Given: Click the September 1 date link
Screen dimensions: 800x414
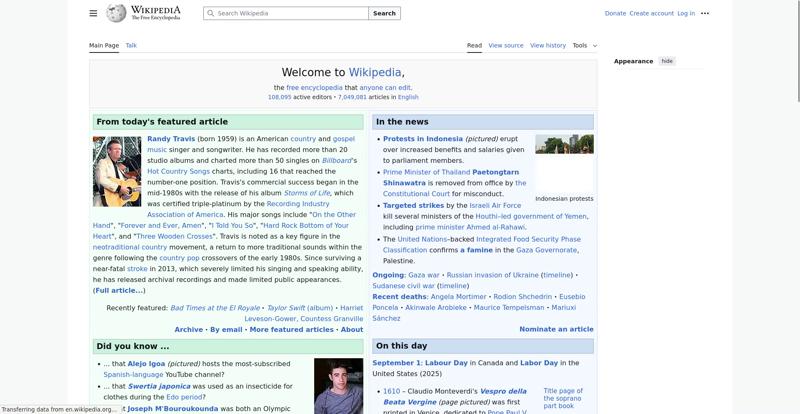Looking at the screenshot, I should 396,363.
